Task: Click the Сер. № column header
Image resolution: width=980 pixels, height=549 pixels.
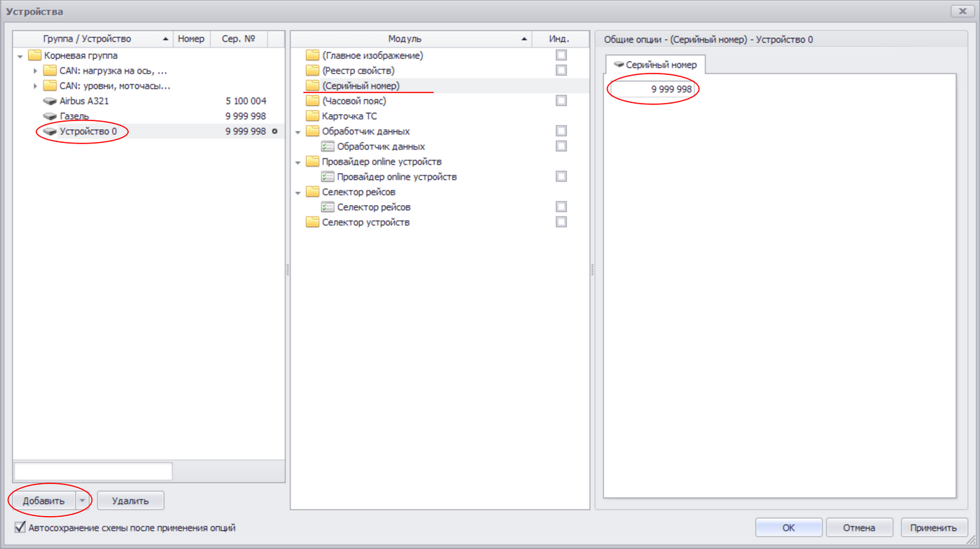Action: click(x=239, y=39)
